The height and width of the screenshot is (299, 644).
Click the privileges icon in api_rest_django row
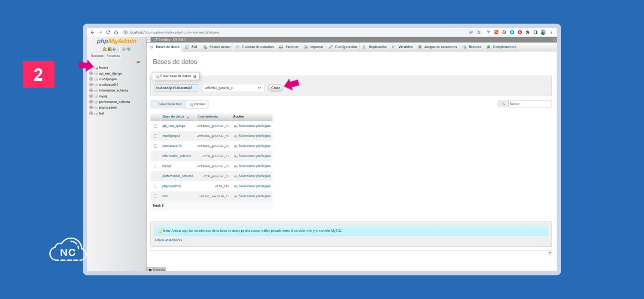coord(236,126)
